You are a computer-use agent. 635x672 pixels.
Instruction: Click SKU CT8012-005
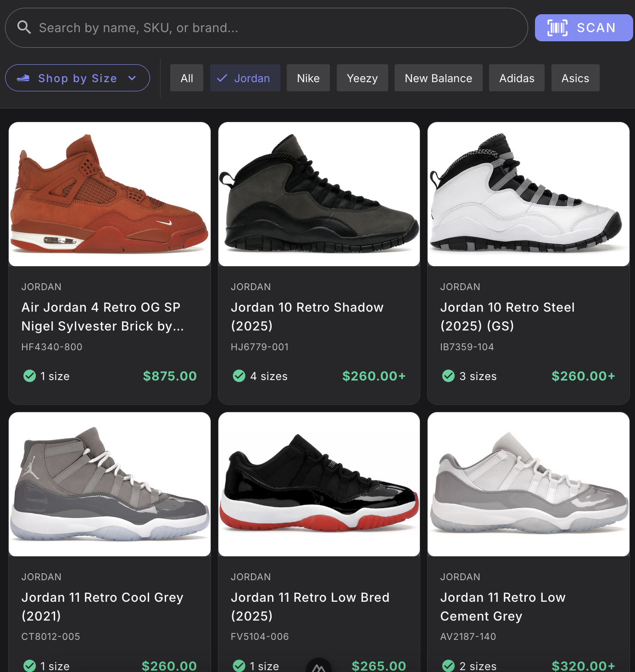pyautogui.click(x=51, y=637)
